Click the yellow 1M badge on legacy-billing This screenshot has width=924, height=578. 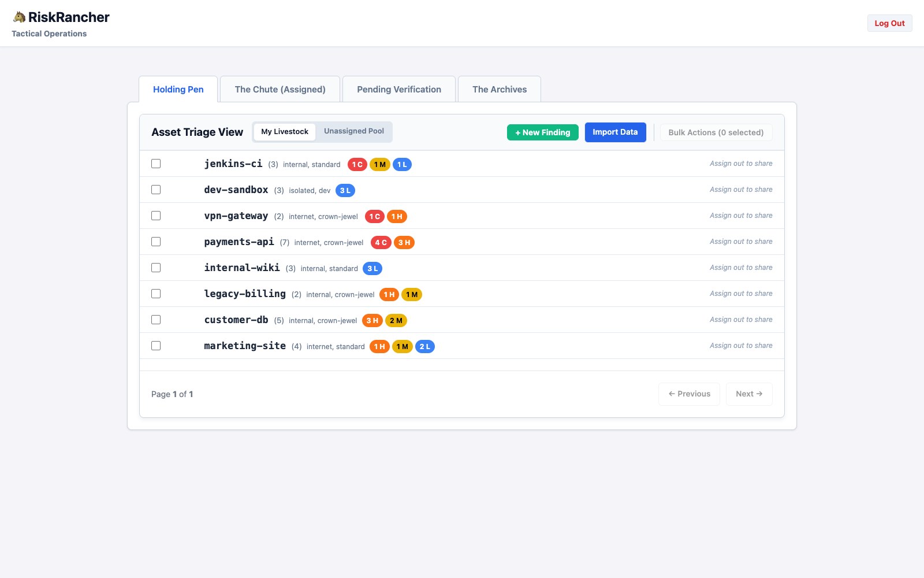412,295
